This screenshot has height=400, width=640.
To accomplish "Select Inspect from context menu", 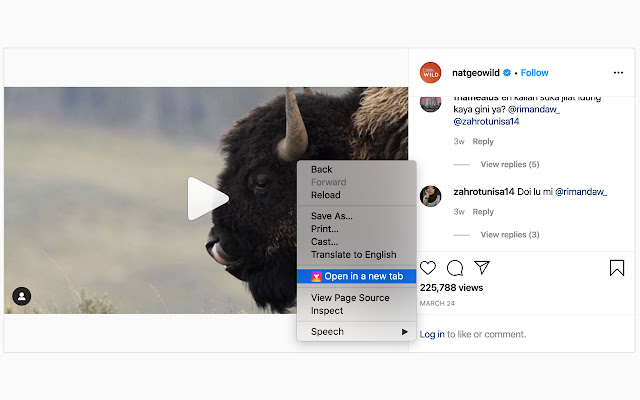I will 356,311.
